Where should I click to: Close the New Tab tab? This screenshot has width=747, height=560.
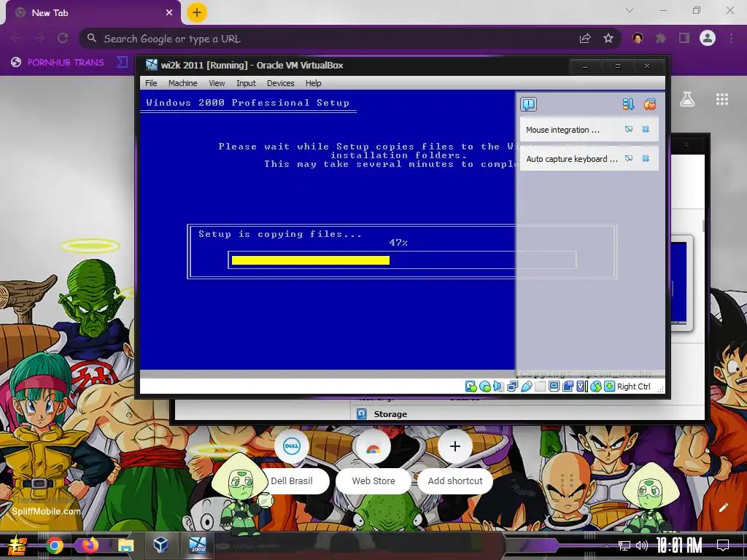169,13
